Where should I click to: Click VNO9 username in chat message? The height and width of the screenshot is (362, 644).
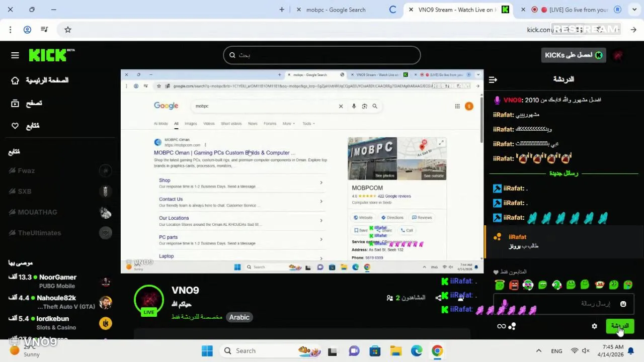(x=513, y=100)
